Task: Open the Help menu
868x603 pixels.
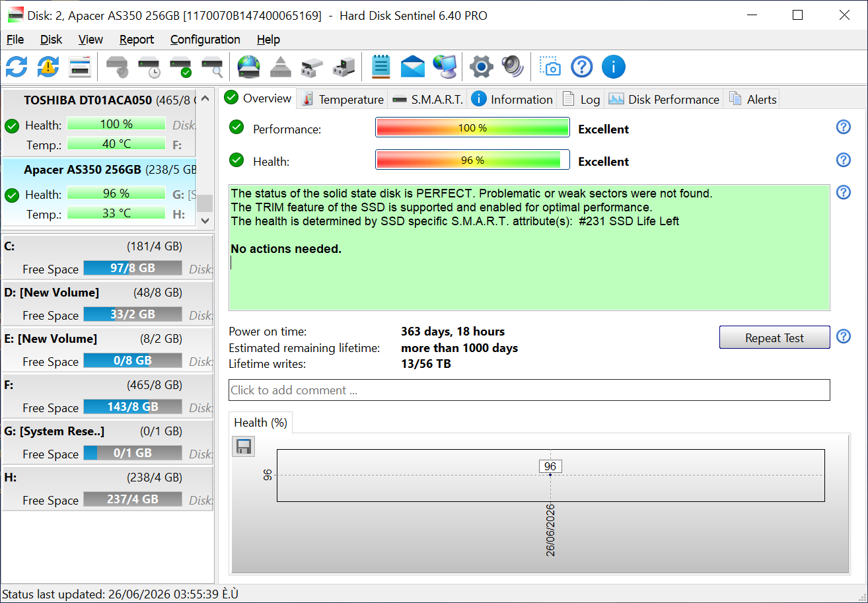Action: point(268,40)
